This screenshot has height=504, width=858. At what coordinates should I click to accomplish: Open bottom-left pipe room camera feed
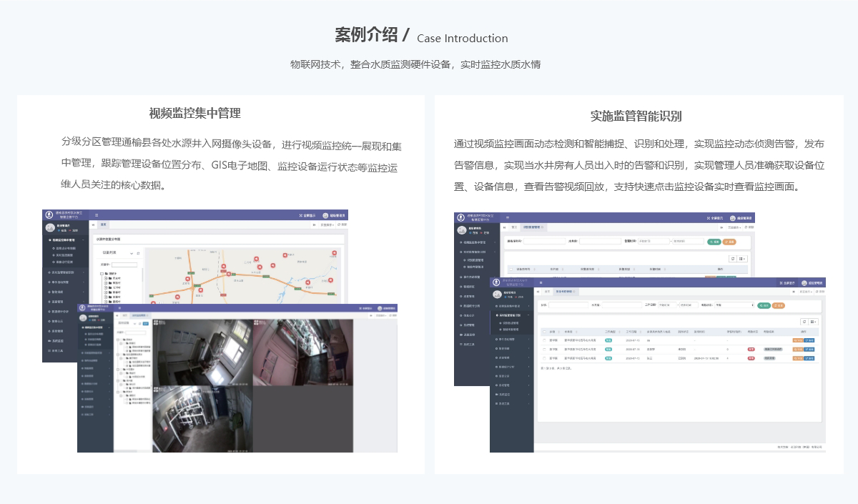202,419
